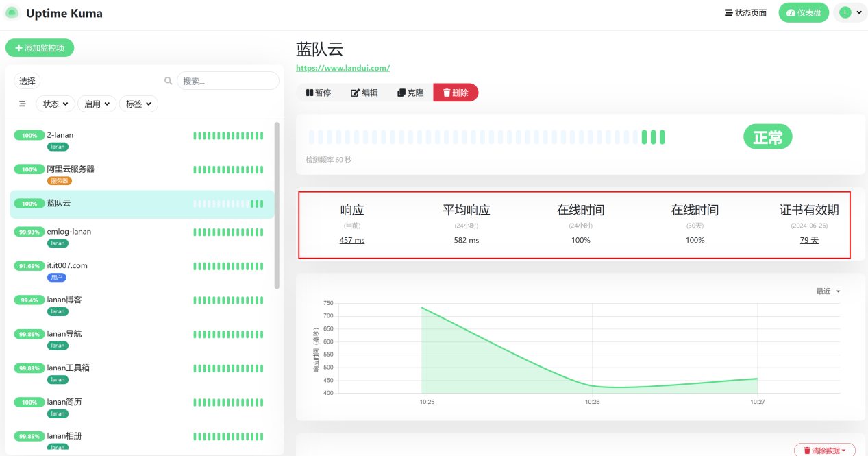
Task: Click the 平均响应 label
Action: [x=467, y=211]
